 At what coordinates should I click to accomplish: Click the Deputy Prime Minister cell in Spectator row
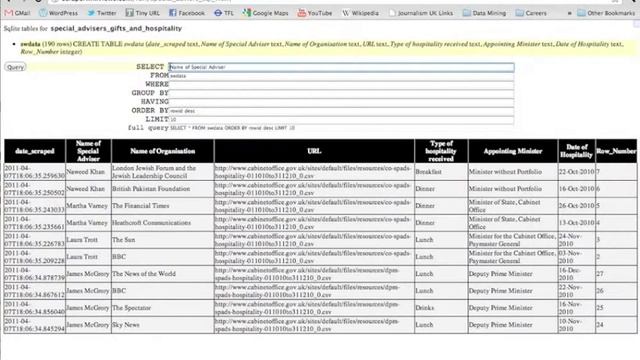pyautogui.click(x=513, y=308)
